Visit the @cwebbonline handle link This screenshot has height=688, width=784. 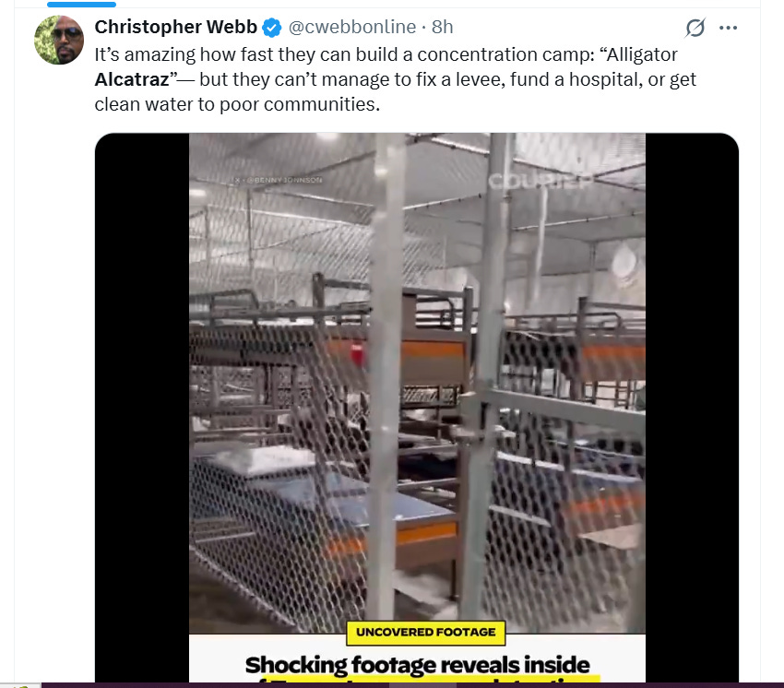pyautogui.click(x=352, y=27)
